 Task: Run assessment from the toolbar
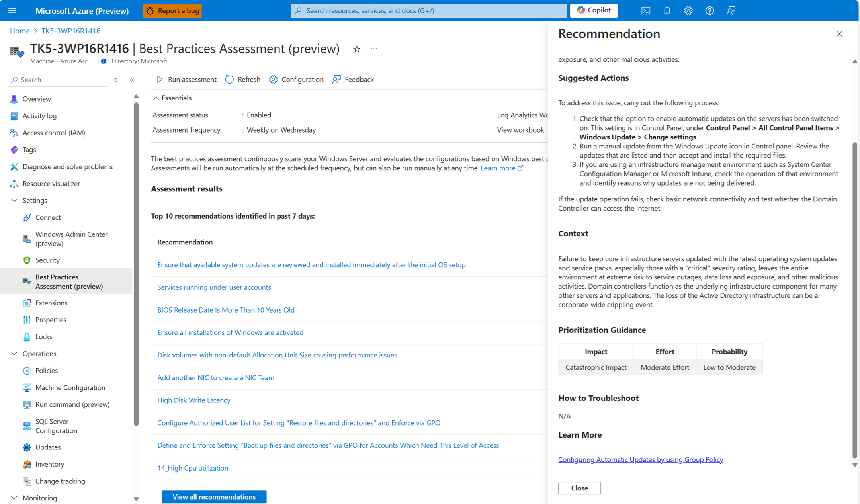coord(186,80)
